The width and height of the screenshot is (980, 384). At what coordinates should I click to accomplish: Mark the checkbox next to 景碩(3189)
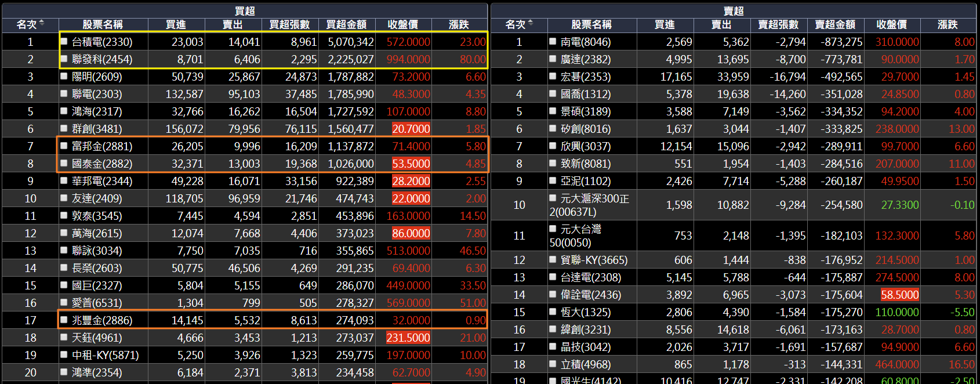pyautogui.click(x=553, y=111)
